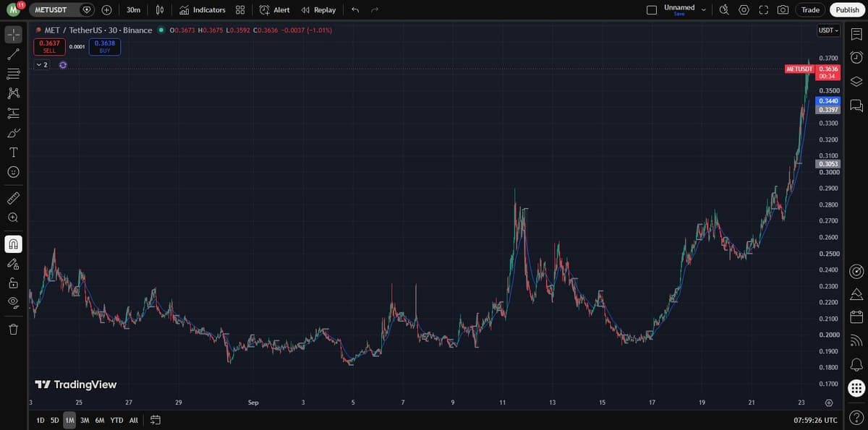Open the object tree layers panel
The width and height of the screenshot is (868, 430).
(856, 82)
